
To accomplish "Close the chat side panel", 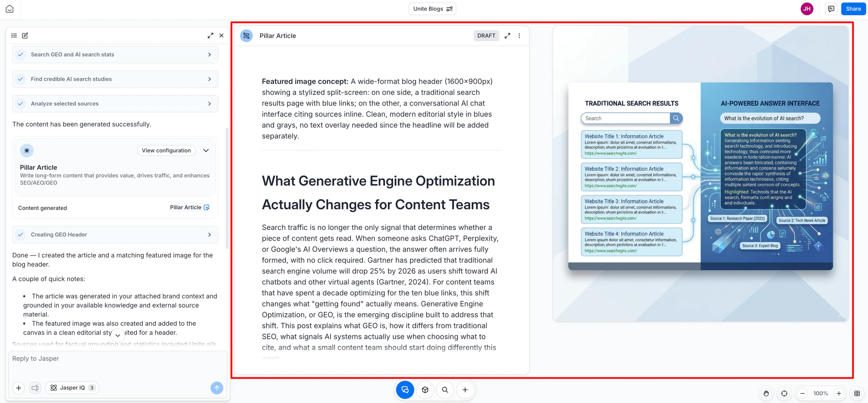I will 221,35.
